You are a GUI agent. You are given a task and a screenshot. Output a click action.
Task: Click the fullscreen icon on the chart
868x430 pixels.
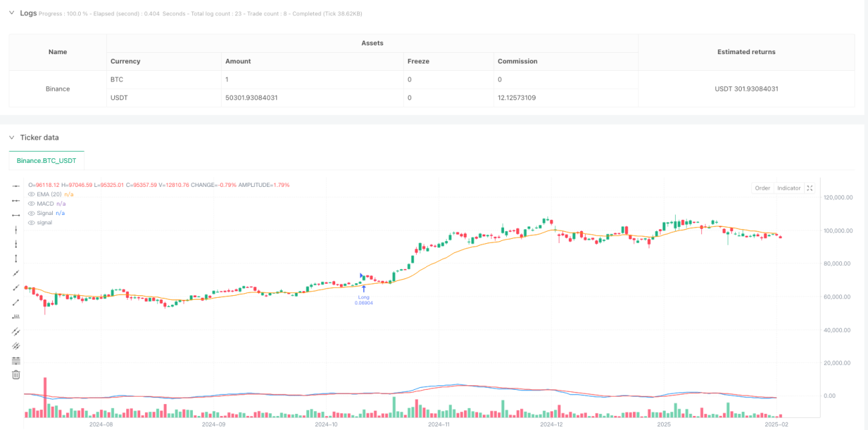coord(810,188)
